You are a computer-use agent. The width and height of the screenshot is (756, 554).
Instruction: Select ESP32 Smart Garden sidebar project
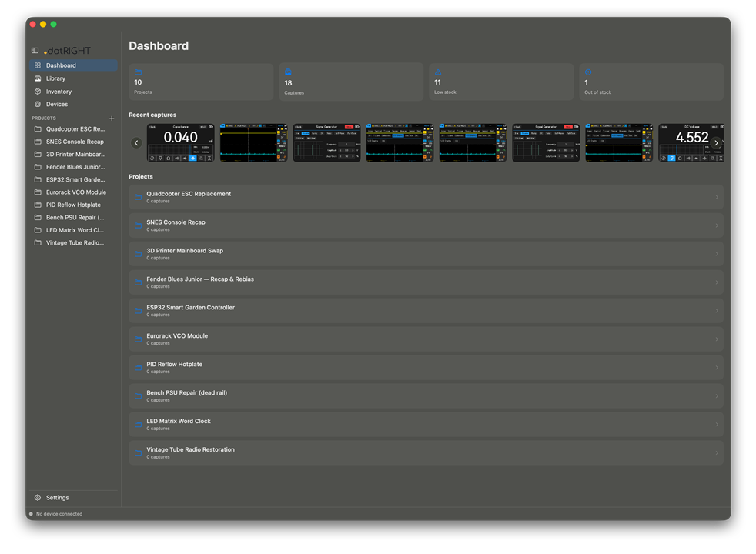click(x=73, y=180)
